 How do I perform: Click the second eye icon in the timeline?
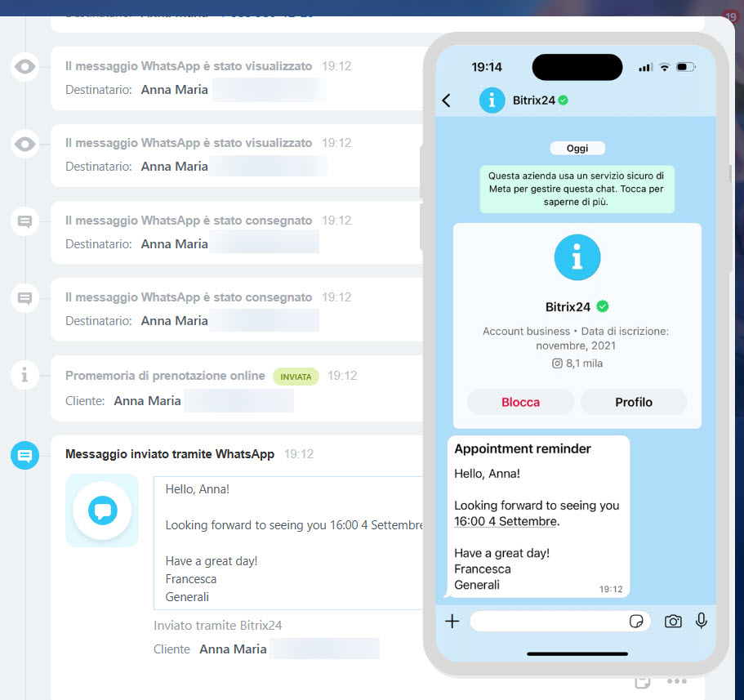[x=25, y=145]
